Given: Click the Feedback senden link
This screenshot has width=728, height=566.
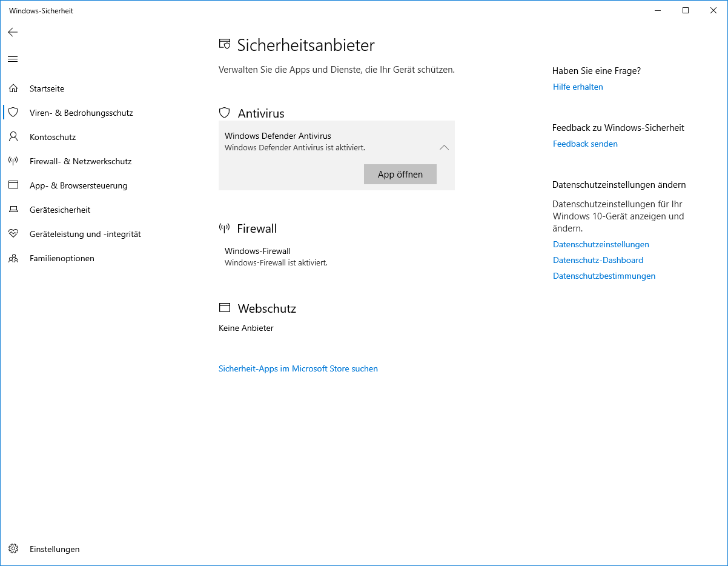Looking at the screenshot, I should tap(585, 144).
